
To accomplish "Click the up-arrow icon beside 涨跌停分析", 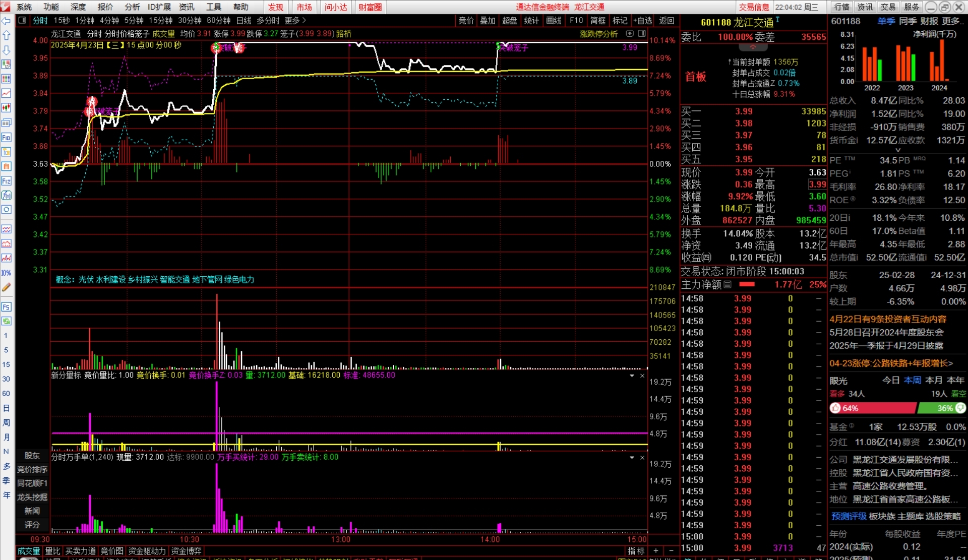I will (x=630, y=34).
